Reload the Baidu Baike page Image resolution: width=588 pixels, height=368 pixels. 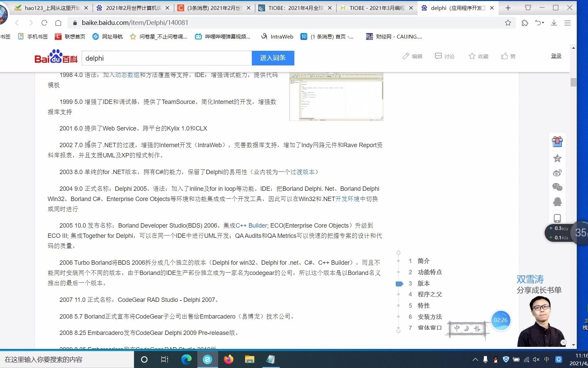point(44,23)
